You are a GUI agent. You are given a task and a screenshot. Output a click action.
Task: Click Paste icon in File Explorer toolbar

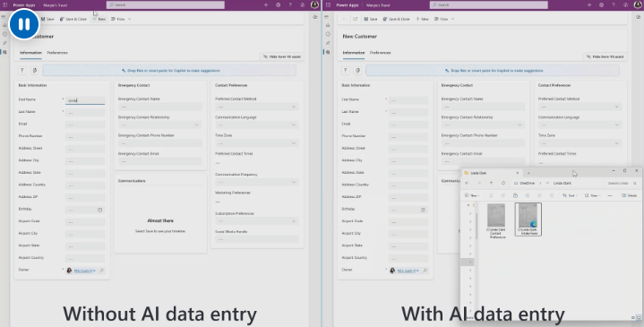(515, 195)
